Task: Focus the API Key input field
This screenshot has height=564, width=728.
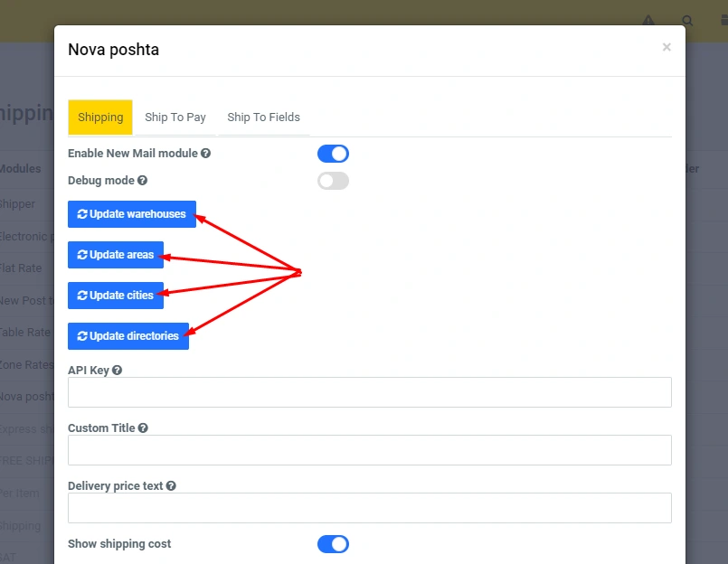Action: [x=369, y=392]
